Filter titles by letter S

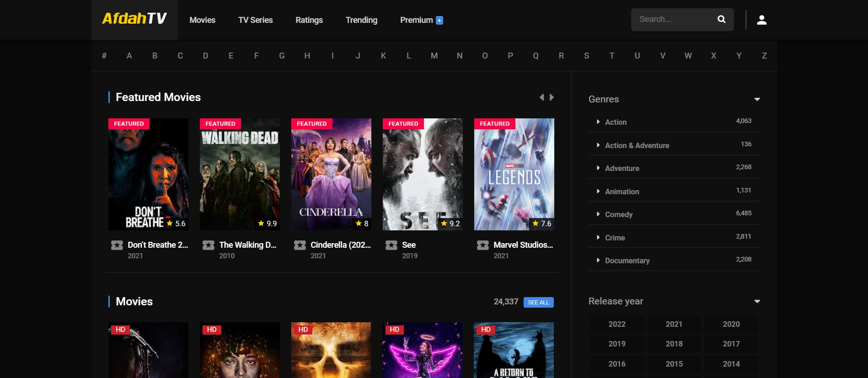pyautogui.click(x=587, y=56)
